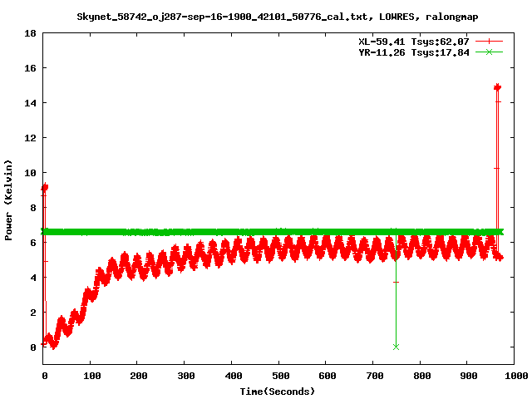Click the y-axis tick label 10
The width and height of the screenshot is (532, 399).
30,173
